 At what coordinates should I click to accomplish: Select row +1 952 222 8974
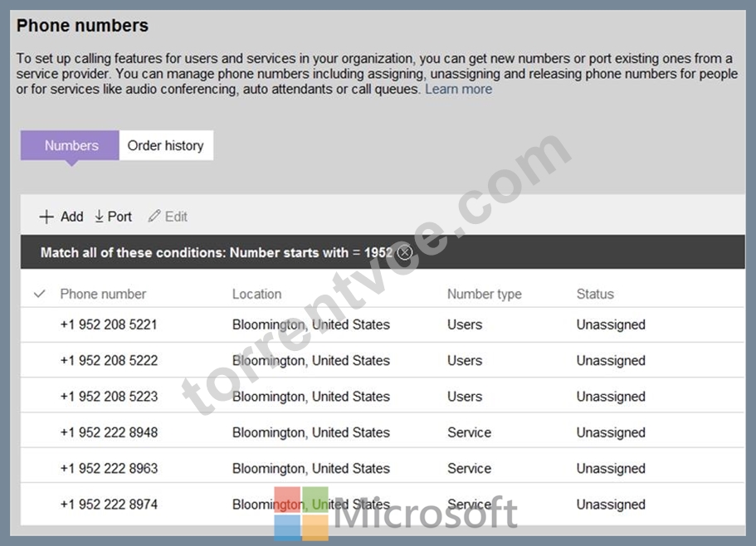pyautogui.click(x=383, y=505)
